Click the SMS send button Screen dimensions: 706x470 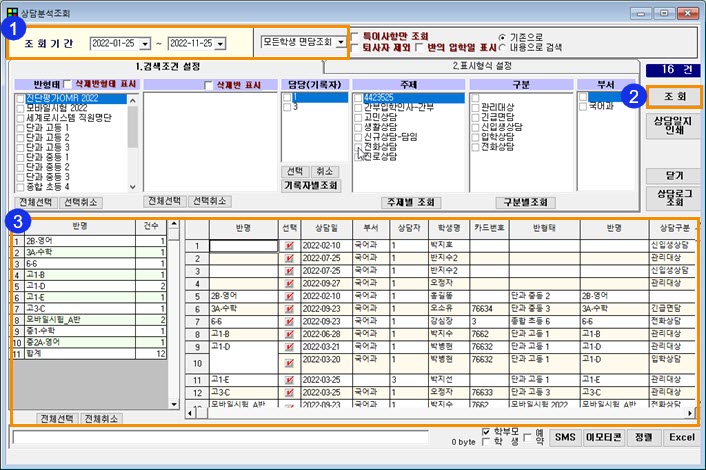tap(565, 437)
